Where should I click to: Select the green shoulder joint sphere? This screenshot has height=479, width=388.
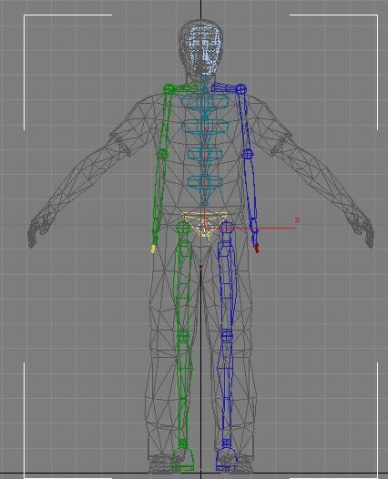coord(168,89)
